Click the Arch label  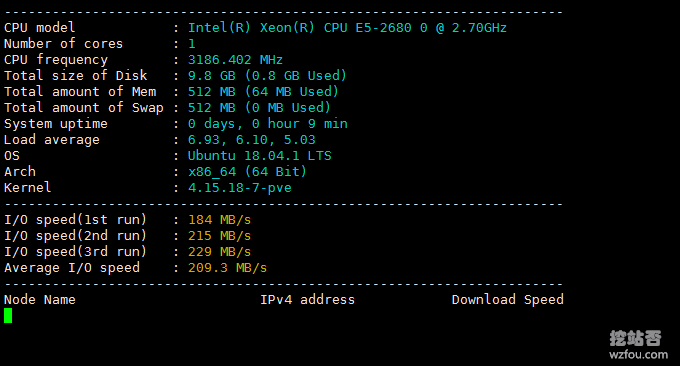pos(20,172)
